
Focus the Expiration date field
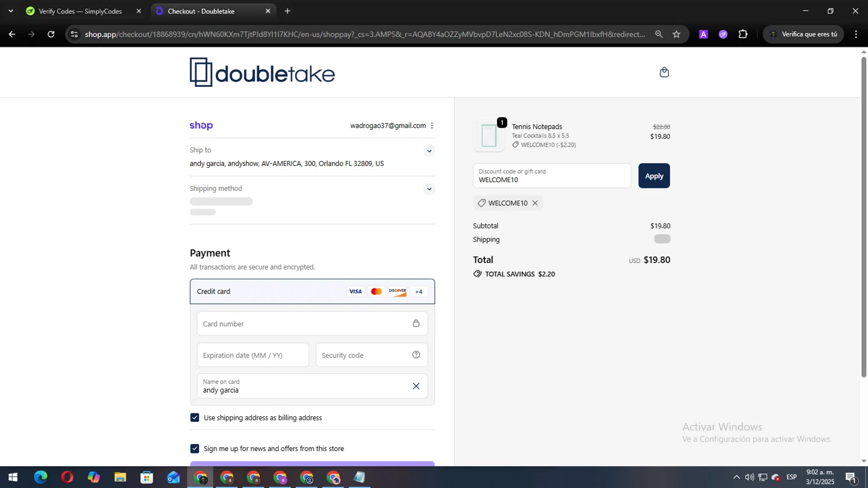coord(253,355)
